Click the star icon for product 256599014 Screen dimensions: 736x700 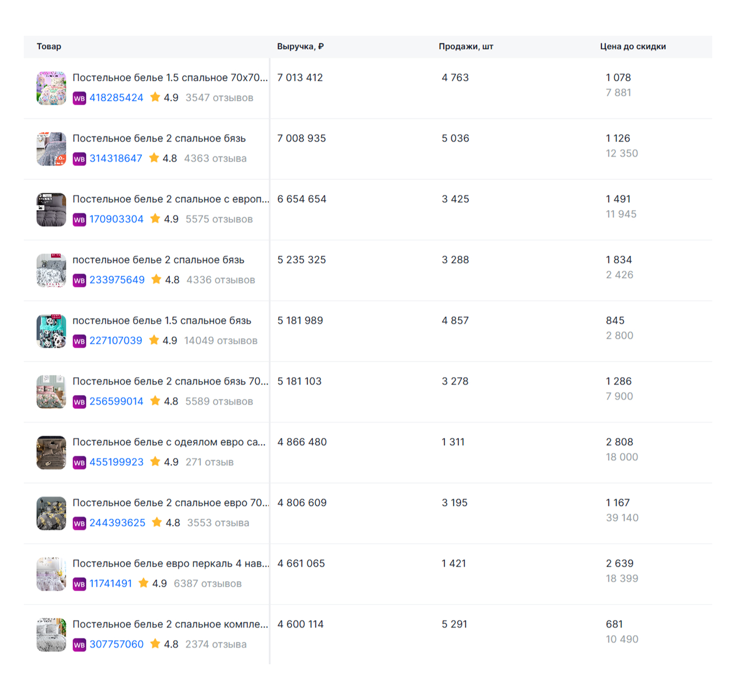point(155,401)
